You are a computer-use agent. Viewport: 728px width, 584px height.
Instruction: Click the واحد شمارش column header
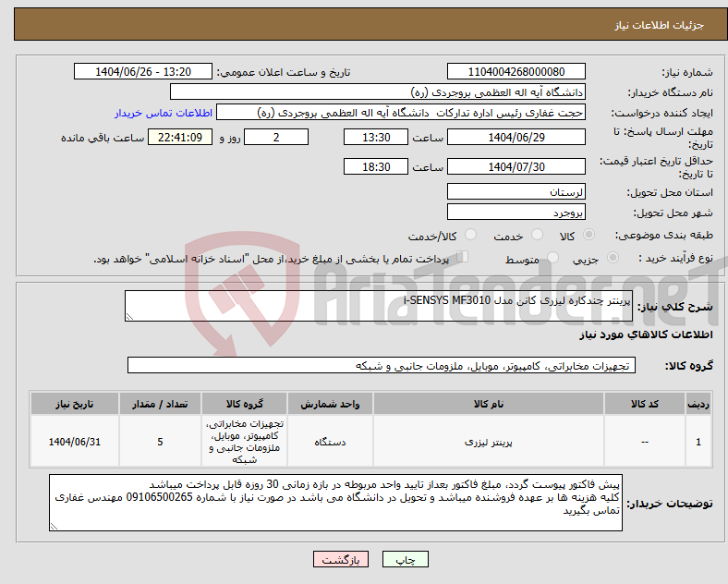click(x=330, y=404)
